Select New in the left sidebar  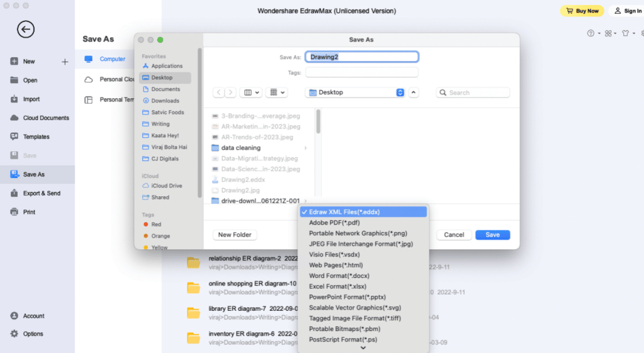pyautogui.click(x=29, y=61)
